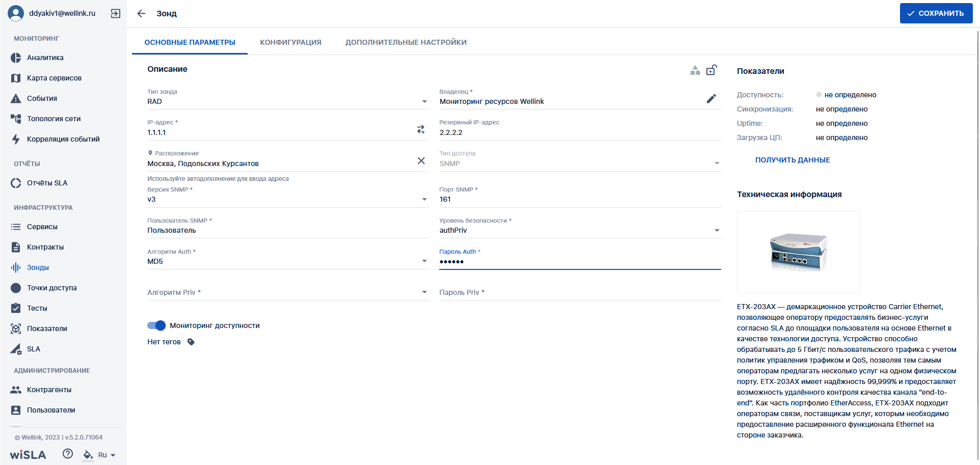Image resolution: width=980 pixels, height=465 pixels.
Task: Clear the location field with the X icon
Action: (x=421, y=161)
